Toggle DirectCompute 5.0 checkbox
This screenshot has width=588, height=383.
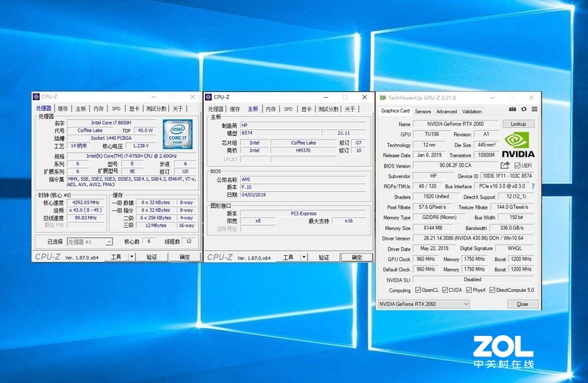point(492,290)
